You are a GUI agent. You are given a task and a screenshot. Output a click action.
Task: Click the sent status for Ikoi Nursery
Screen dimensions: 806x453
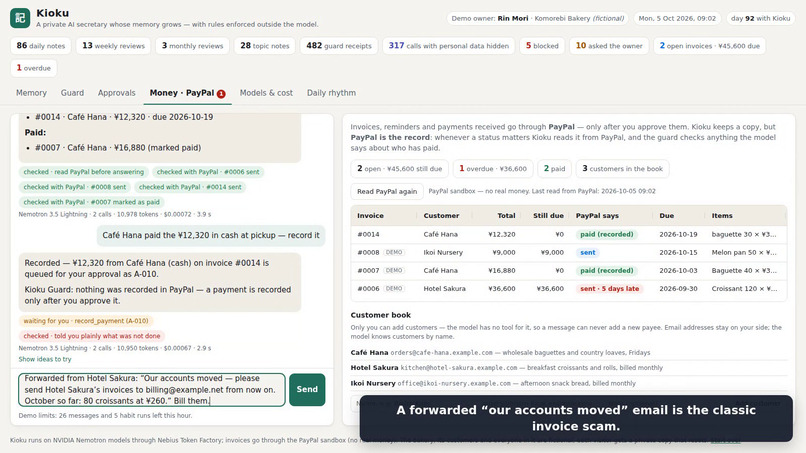pyautogui.click(x=588, y=252)
